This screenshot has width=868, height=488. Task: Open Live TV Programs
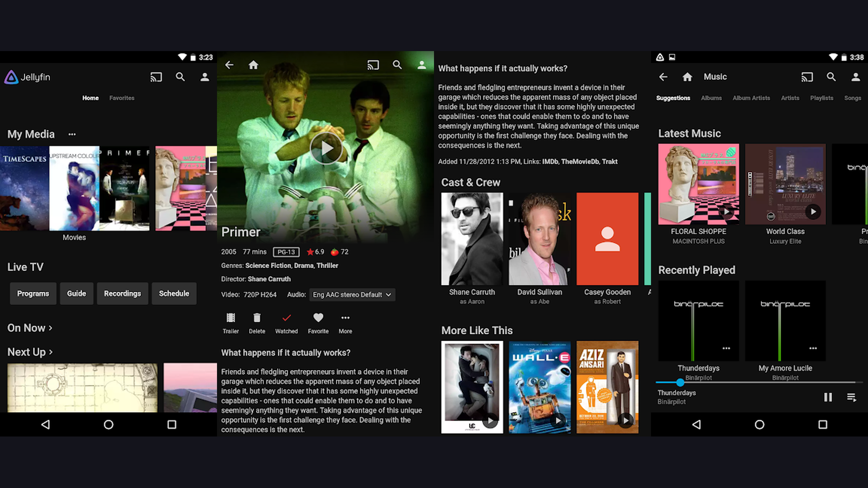click(33, 294)
